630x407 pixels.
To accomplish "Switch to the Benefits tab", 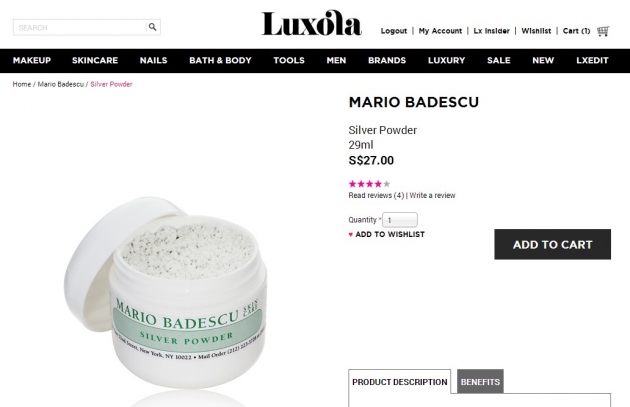I will pyautogui.click(x=480, y=382).
